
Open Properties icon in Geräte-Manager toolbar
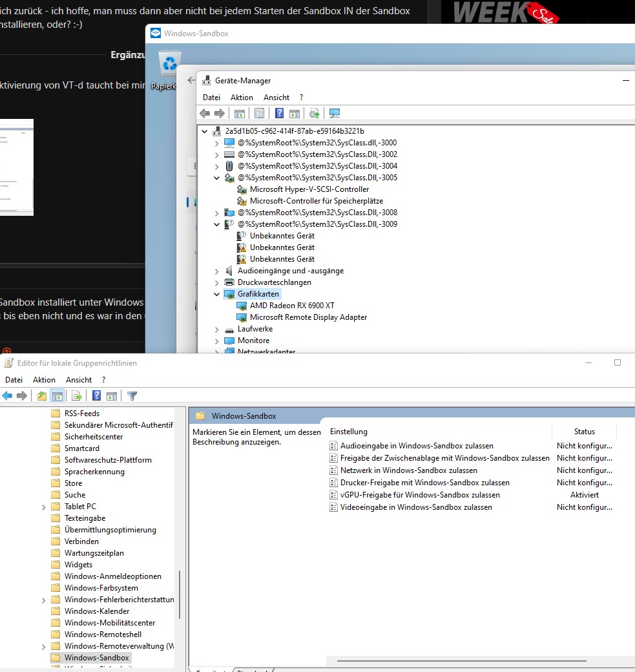259,114
